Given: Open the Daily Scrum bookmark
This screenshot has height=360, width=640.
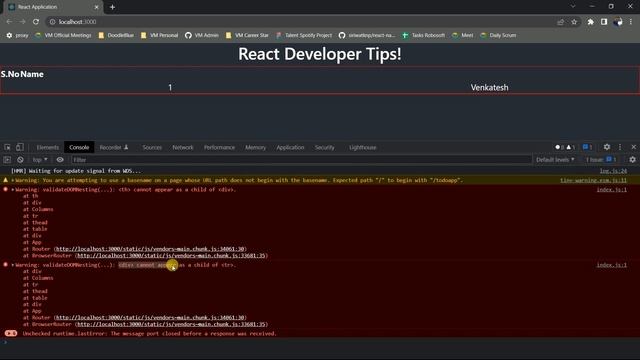Looking at the screenshot, I should [x=498, y=35].
